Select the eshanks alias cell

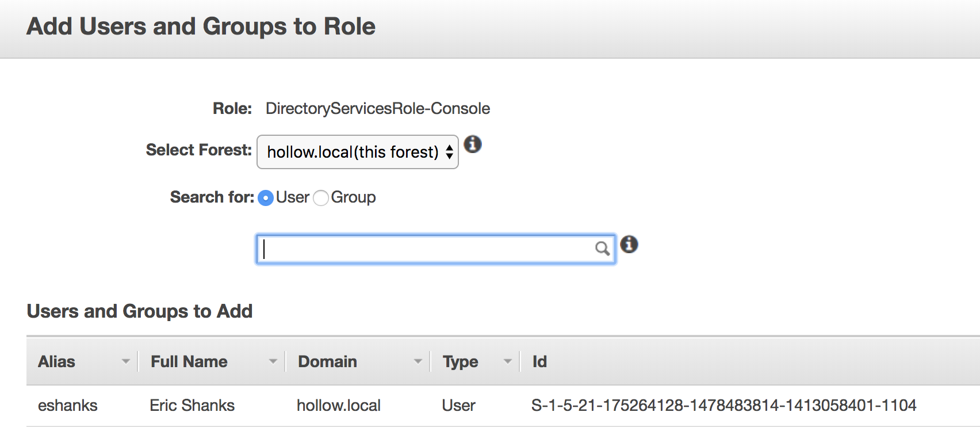(68, 405)
